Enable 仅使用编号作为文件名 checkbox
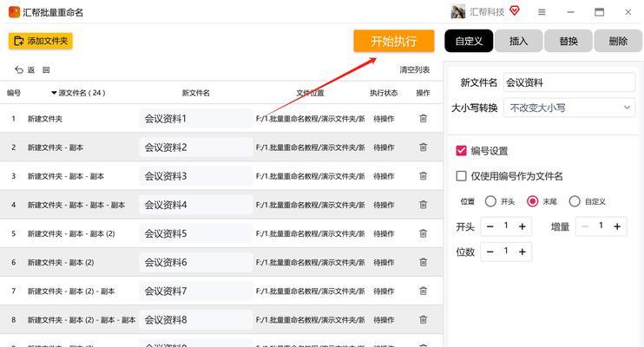The image size is (644, 347). coord(461,176)
